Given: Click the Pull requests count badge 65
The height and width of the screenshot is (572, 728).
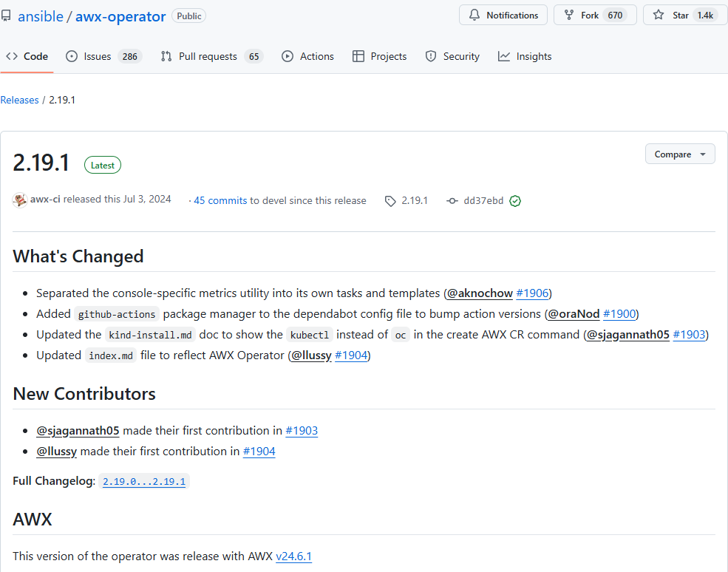Looking at the screenshot, I should 254,57.
